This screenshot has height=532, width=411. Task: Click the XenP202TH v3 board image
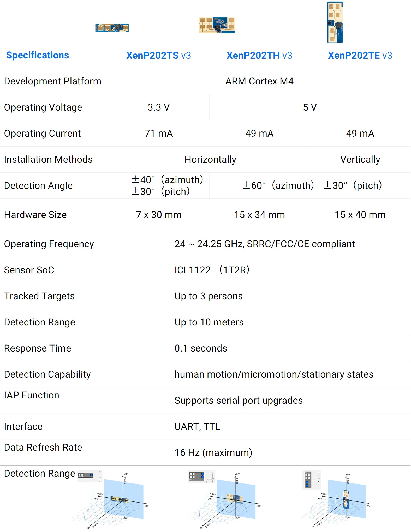(217, 25)
